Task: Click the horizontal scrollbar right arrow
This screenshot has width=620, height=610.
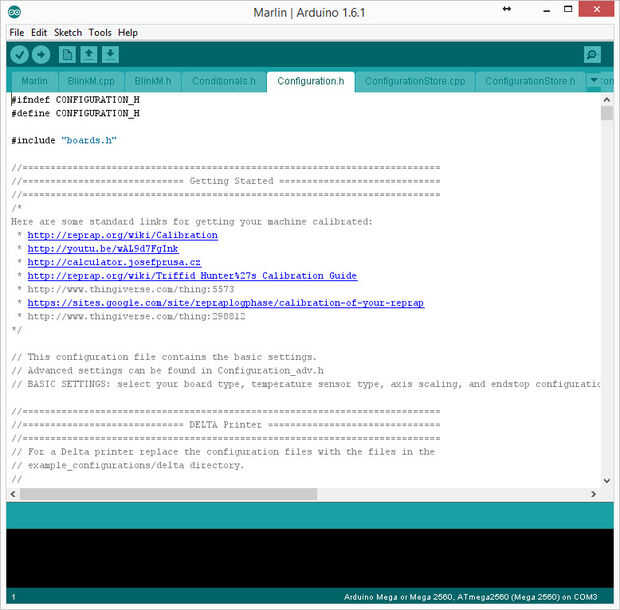Action: pyautogui.click(x=593, y=494)
